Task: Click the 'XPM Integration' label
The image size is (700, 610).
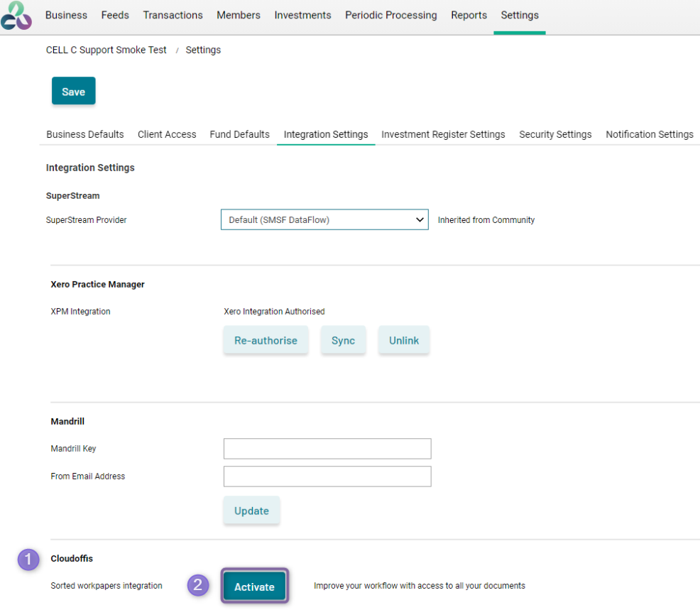Action: [80, 312]
